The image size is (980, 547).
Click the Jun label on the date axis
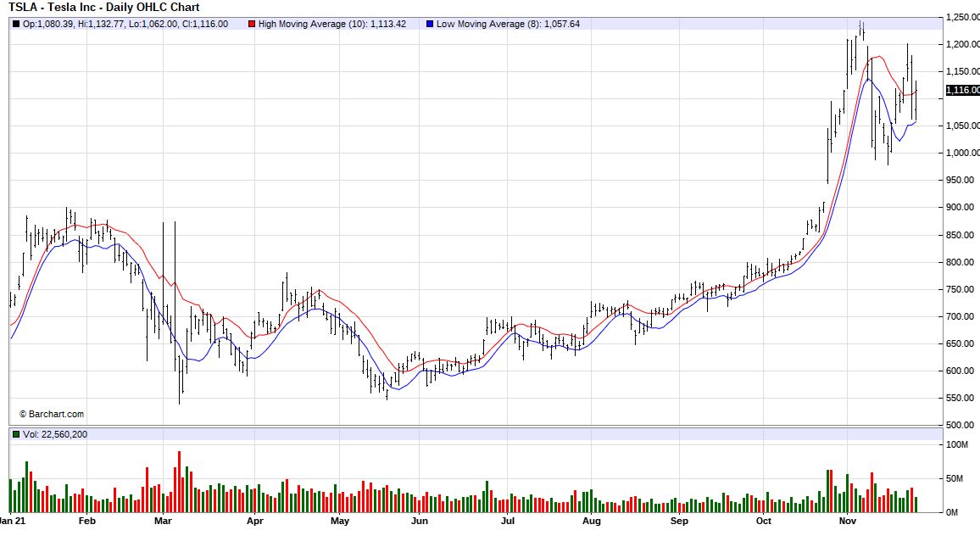[x=419, y=522]
